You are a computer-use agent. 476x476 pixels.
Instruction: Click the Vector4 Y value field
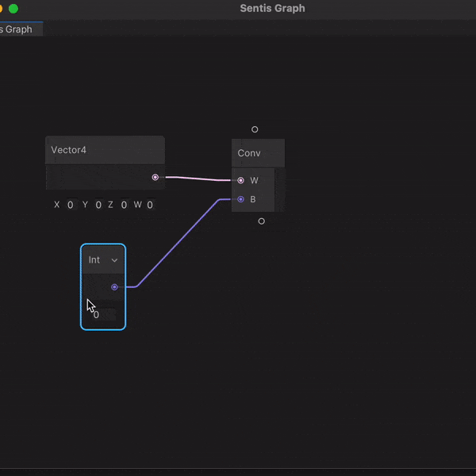pos(98,205)
